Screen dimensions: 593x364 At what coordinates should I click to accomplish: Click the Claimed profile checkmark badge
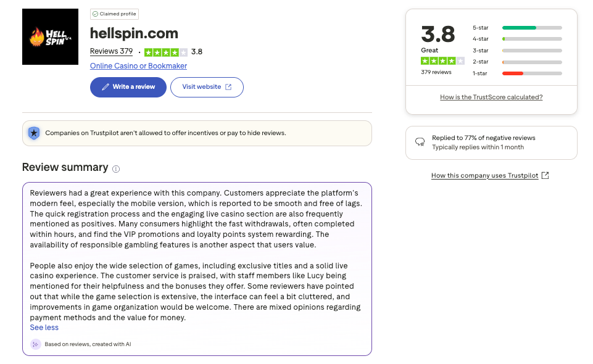(x=95, y=14)
